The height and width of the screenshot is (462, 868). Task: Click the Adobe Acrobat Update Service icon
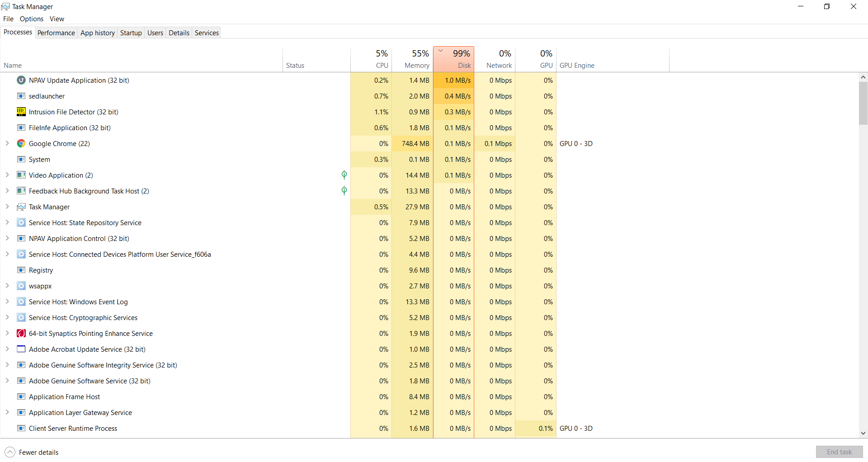pyautogui.click(x=21, y=349)
